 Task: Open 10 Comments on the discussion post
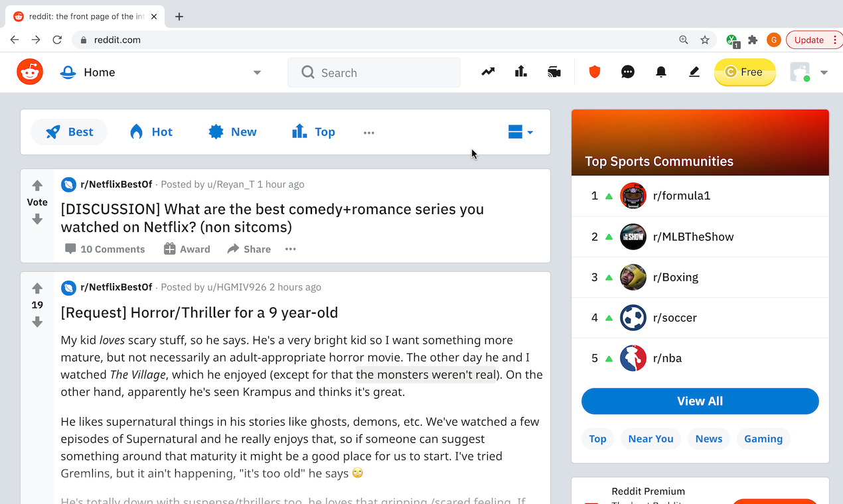[x=105, y=249]
